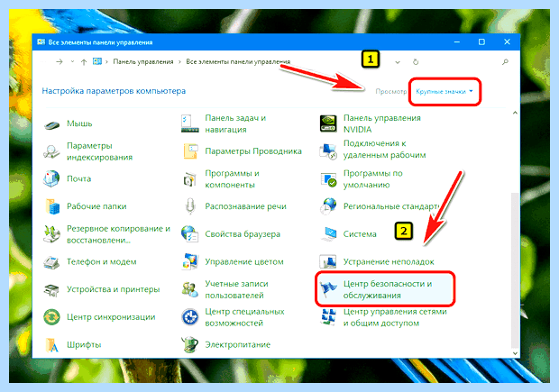Click the scrollbar down arrow

coord(515,353)
